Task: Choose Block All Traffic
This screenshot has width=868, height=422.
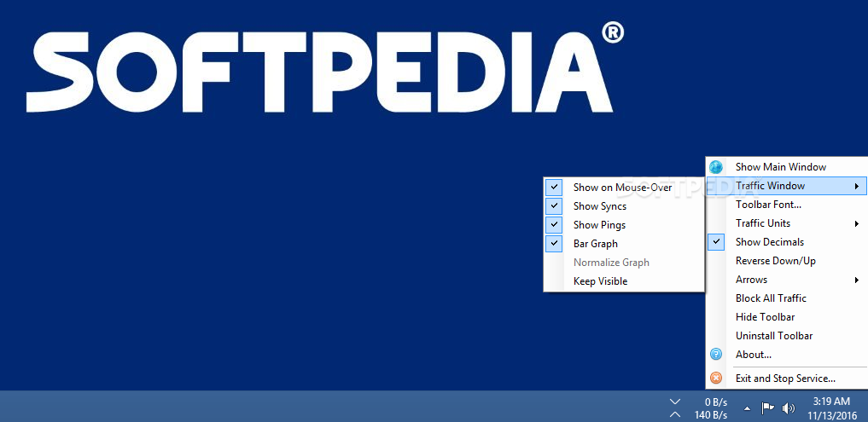Action: tap(787, 298)
